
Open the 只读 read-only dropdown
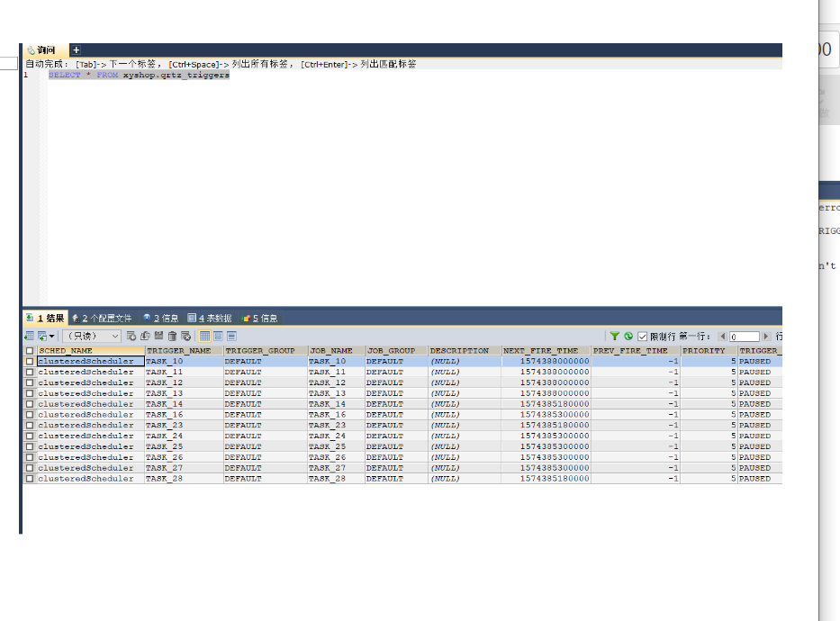point(92,337)
